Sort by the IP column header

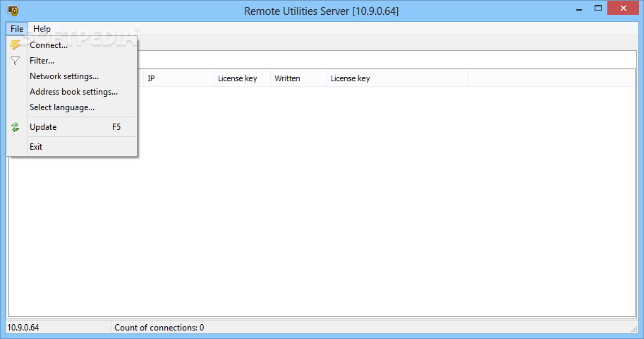click(x=178, y=78)
